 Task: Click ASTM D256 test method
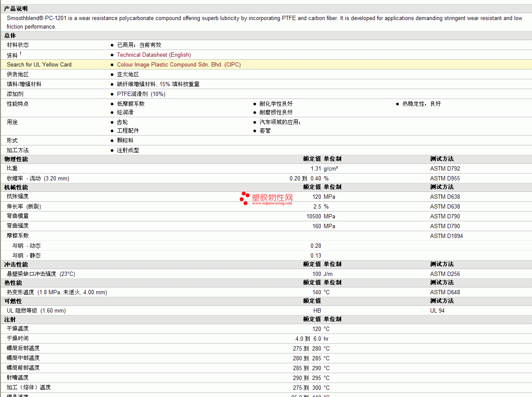tap(445, 274)
